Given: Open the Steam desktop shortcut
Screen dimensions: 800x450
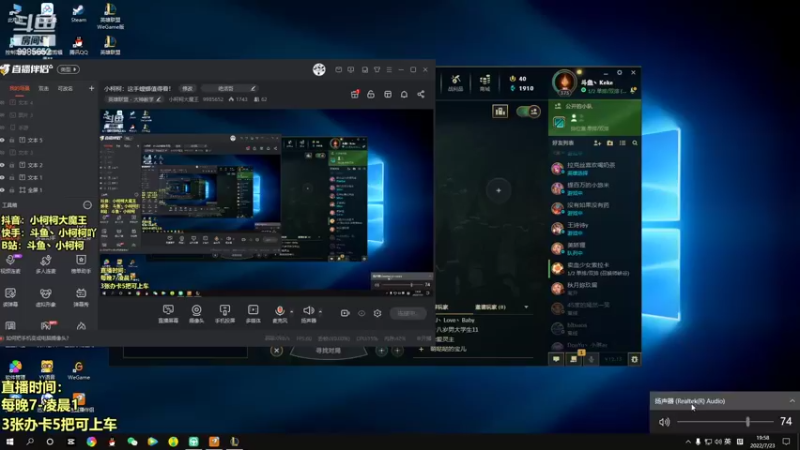Looking at the screenshot, I should point(78,13).
